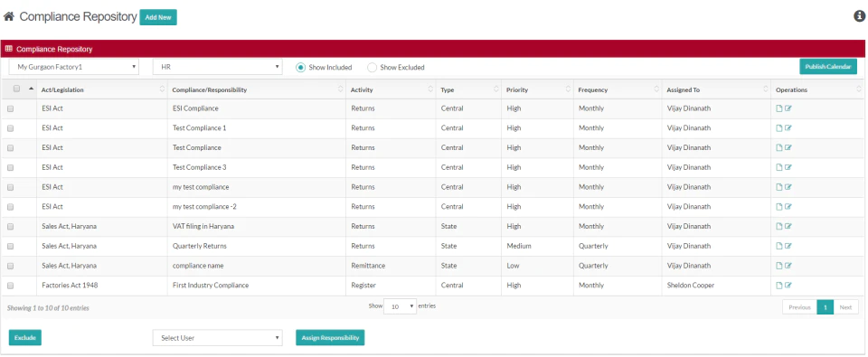
Task: Sort by Compliance/Responsibility column arrows
Action: (341, 89)
